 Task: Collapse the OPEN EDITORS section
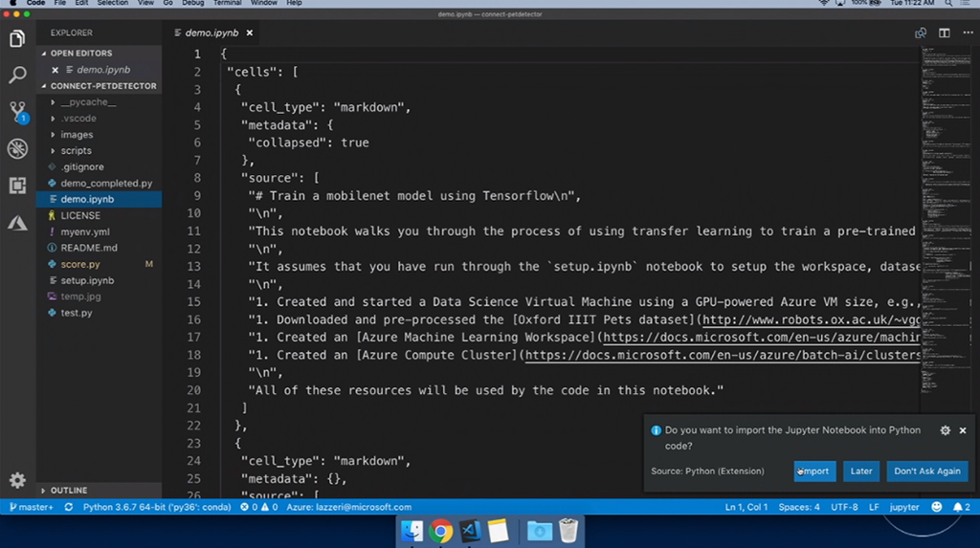tap(80, 54)
